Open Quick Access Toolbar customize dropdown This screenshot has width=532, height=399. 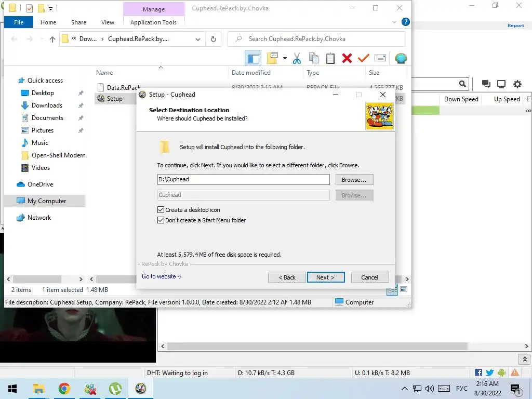(50, 8)
